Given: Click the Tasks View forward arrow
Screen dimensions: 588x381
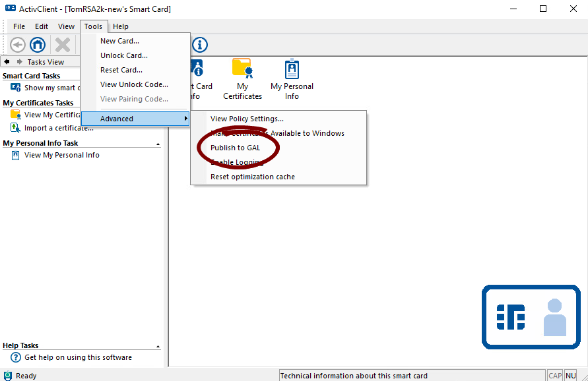Looking at the screenshot, I should point(20,62).
